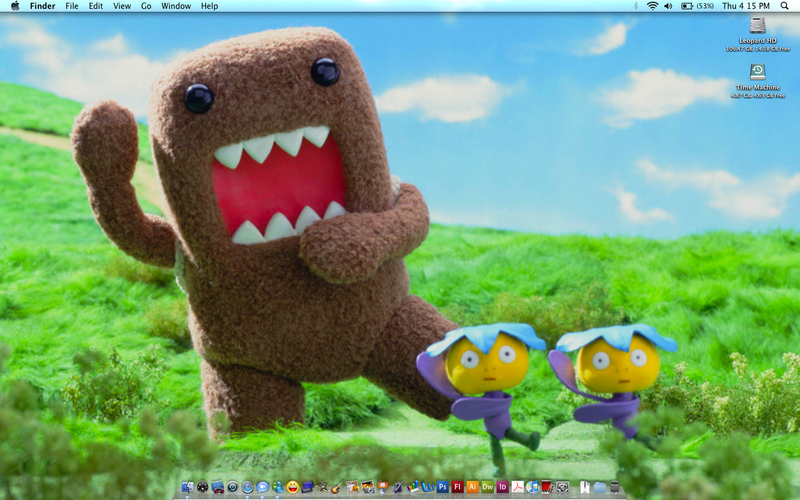Select the Time Machine drive icon
This screenshot has width=800, height=500.
coord(758,72)
